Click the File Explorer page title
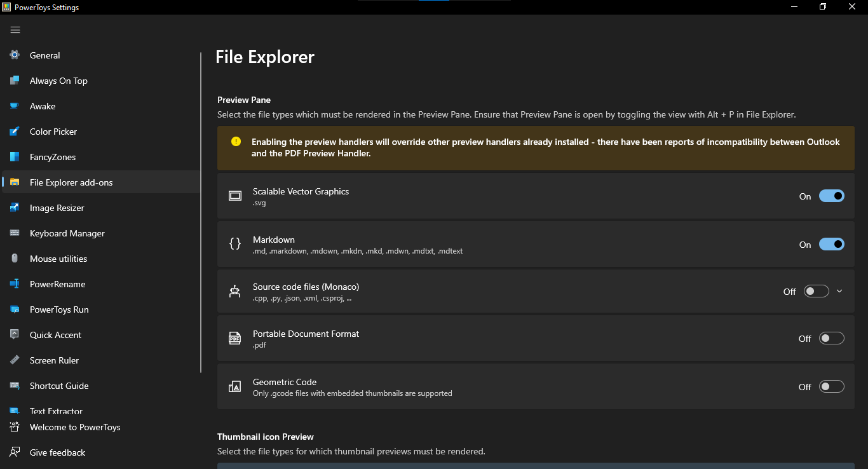 coord(265,57)
